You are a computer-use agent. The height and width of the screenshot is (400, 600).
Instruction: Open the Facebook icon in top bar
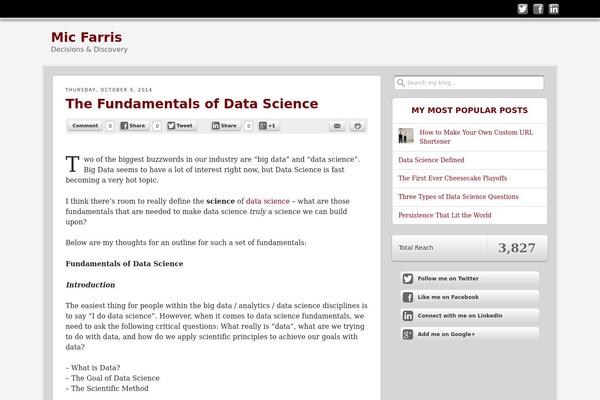pos(538,9)
